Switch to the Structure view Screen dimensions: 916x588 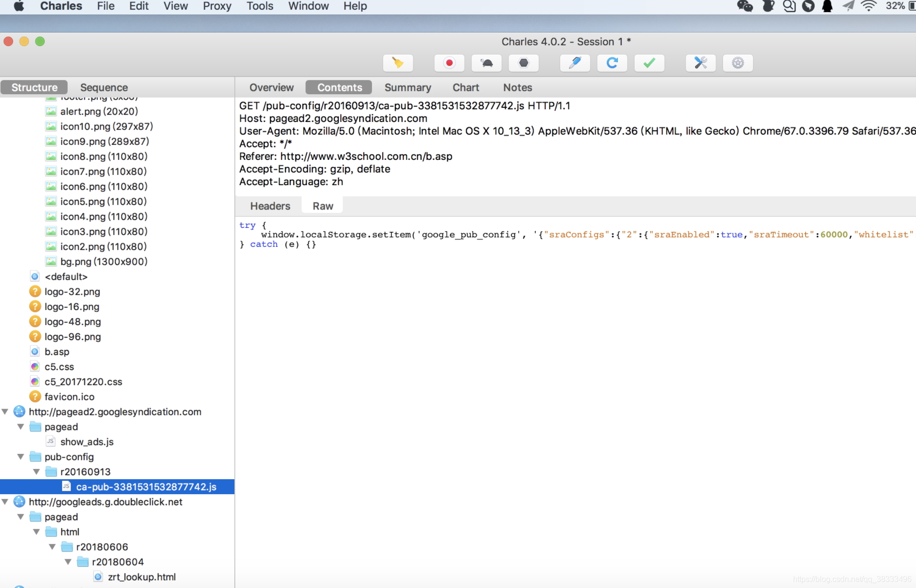point(34,87)
